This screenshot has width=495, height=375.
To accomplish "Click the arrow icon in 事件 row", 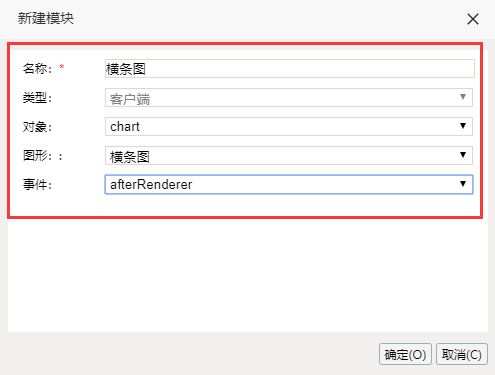I will coord(463,184).
